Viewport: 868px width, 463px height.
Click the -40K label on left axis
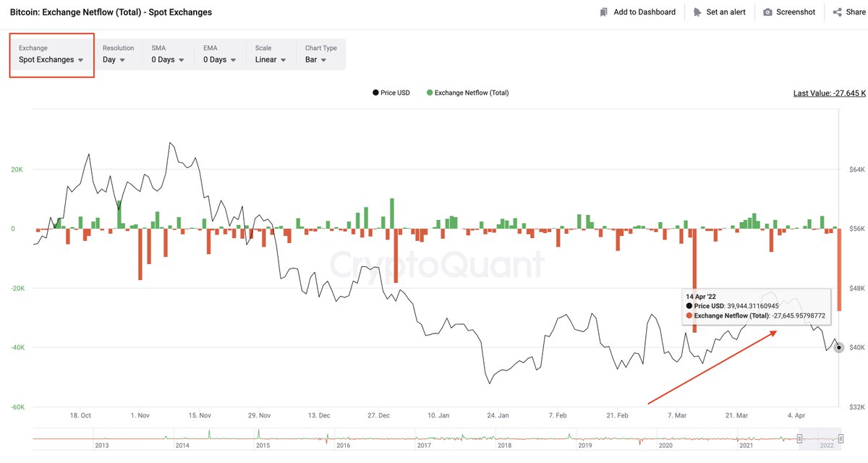click(x=17, y=348)
